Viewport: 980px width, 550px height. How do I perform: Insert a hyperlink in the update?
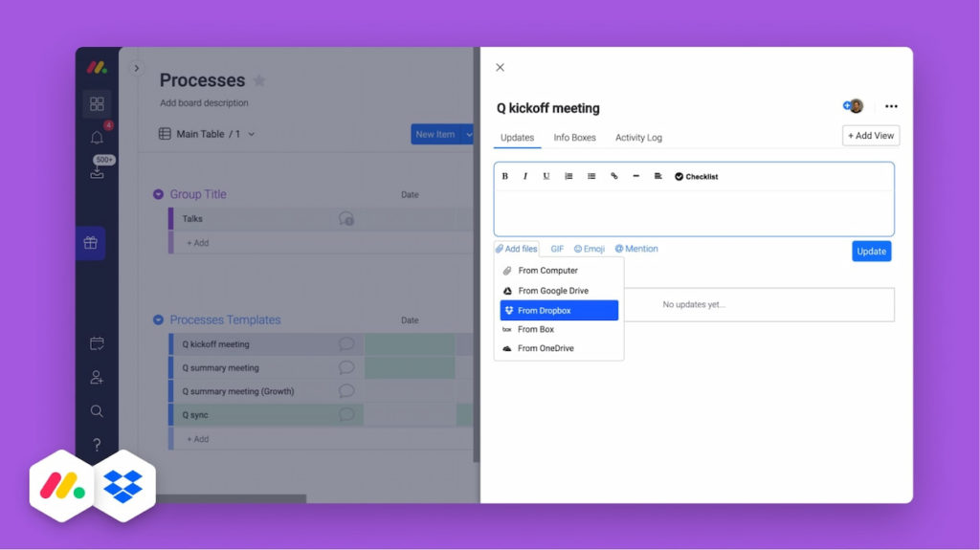(x=613, y=176)
